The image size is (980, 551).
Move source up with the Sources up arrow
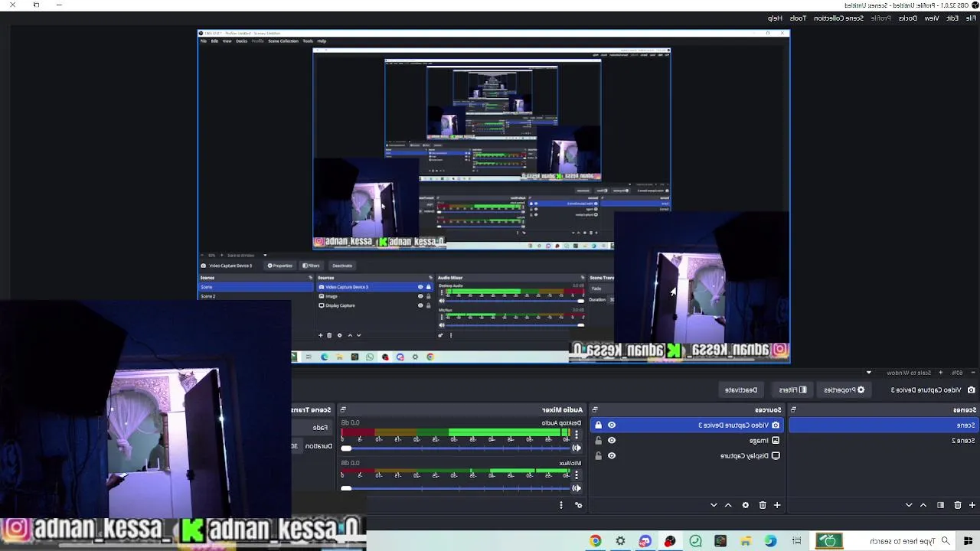728,505
